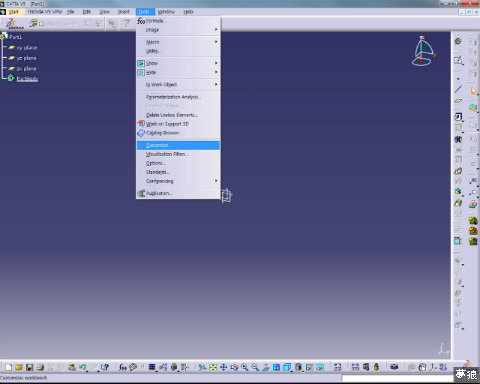Click the New document icon

tap(9, 367)
